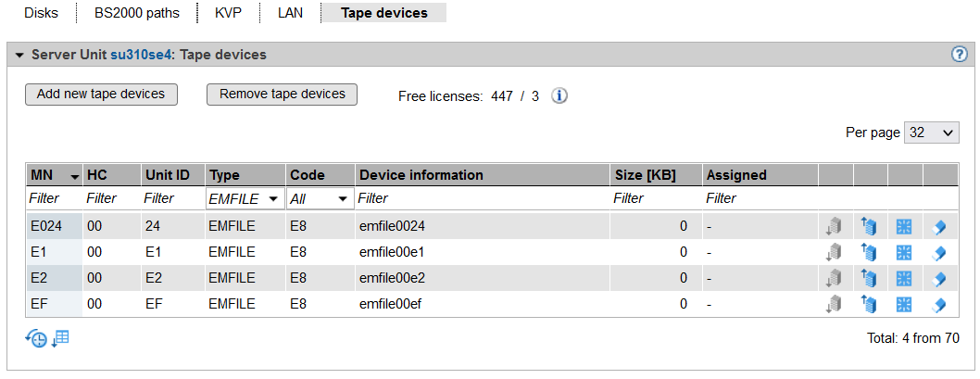
Task: Click the eraser icon in the EF row
Action: click(939, 303)
